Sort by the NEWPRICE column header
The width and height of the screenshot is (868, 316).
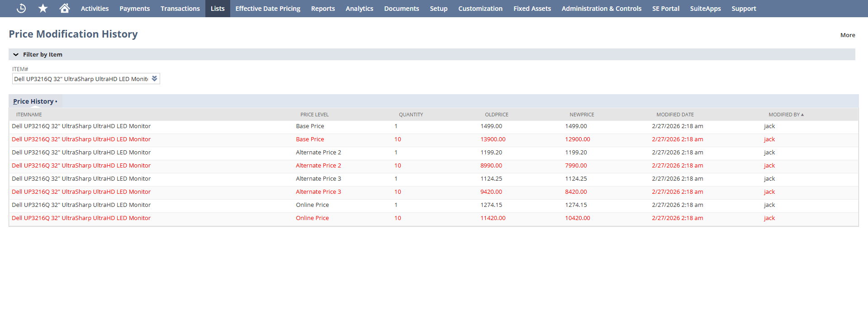(x=582, y=115)
